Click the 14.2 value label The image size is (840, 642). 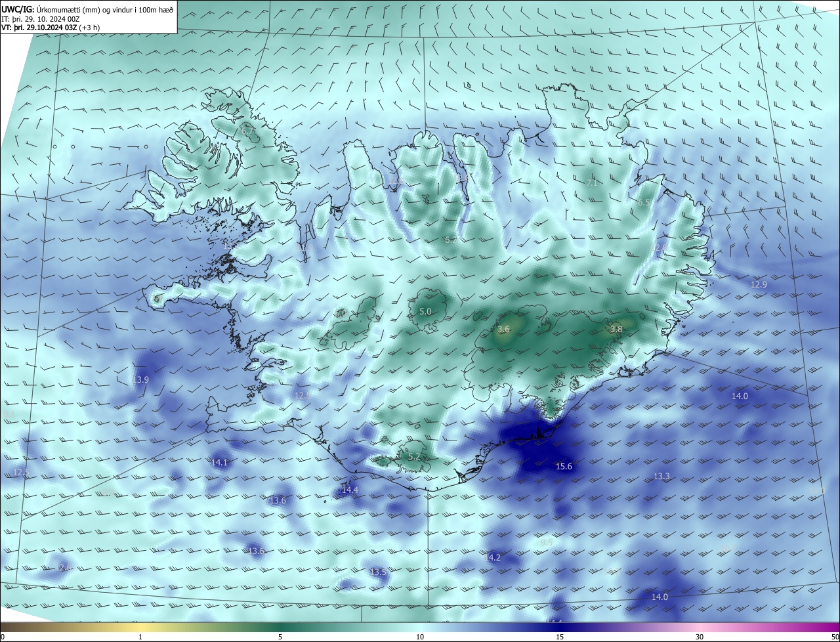492,557
